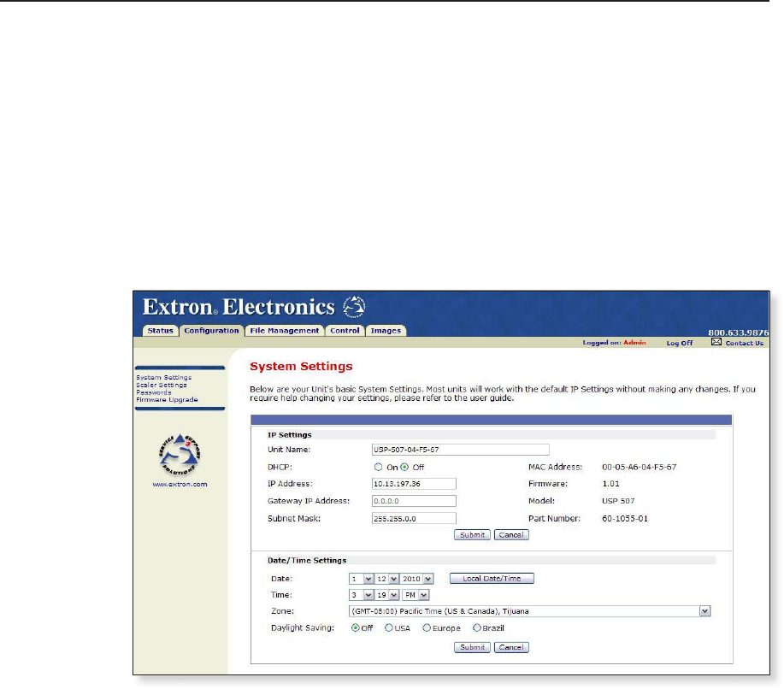The height and width of the screenshot is (689, 784).
Task: Click the Subnet Mask field
Action: (x=414, y=519)
